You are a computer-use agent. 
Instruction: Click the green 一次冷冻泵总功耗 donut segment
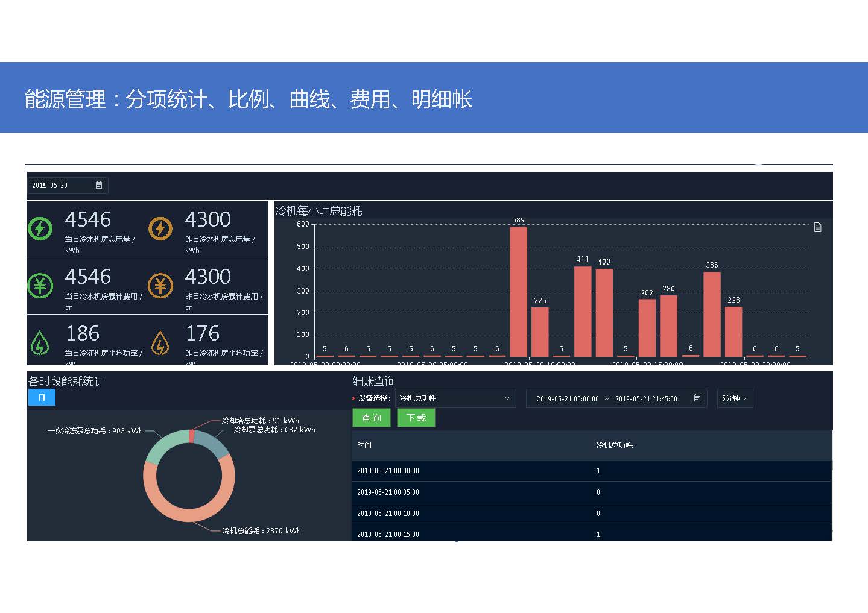click(162, 446)
